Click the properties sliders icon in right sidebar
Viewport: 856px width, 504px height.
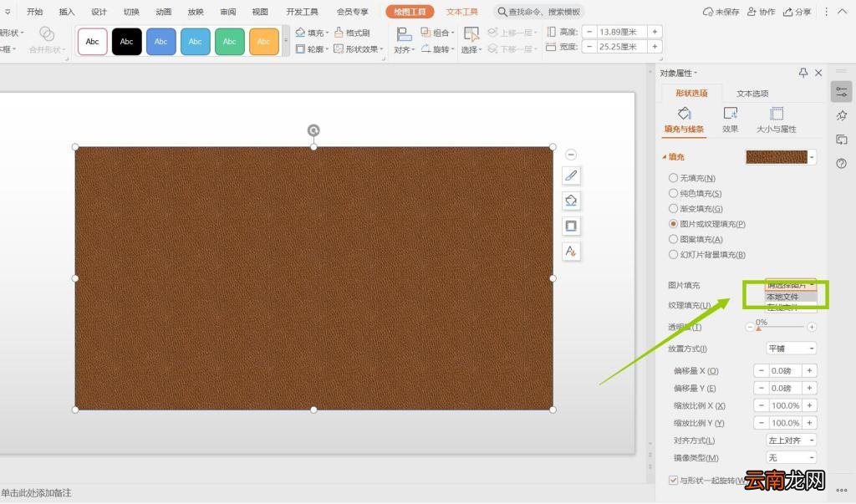click(x=841, y=92)
